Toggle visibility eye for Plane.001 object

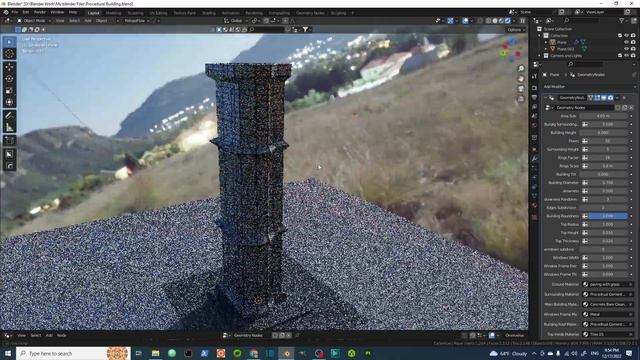[627, 49]
